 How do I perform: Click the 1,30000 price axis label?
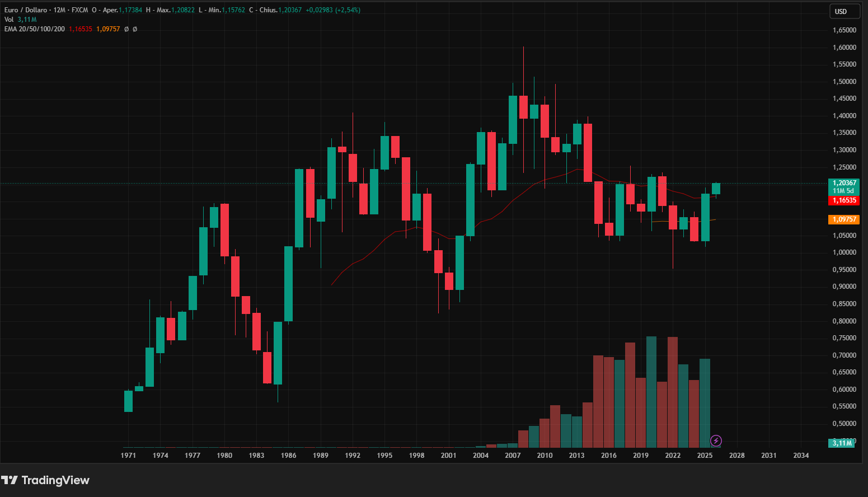(x=844, y=150)
